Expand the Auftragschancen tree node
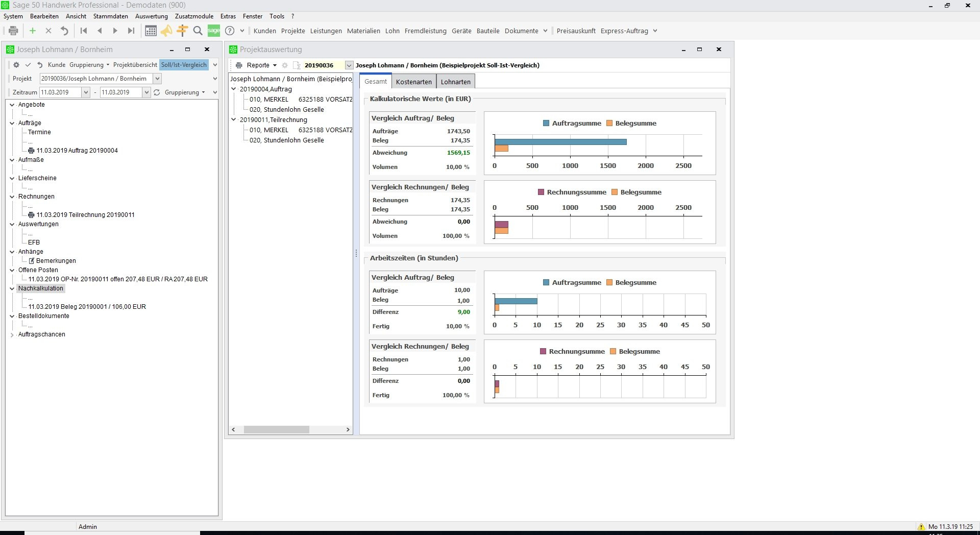The image size is (980, 535). click(12, 335)
